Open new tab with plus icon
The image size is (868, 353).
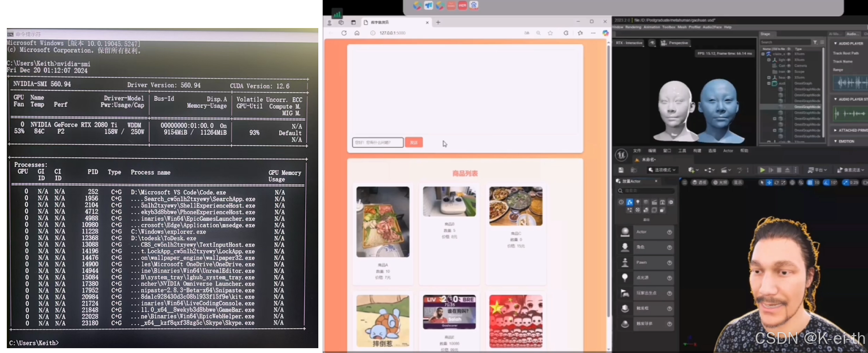(x=438, y=22)
